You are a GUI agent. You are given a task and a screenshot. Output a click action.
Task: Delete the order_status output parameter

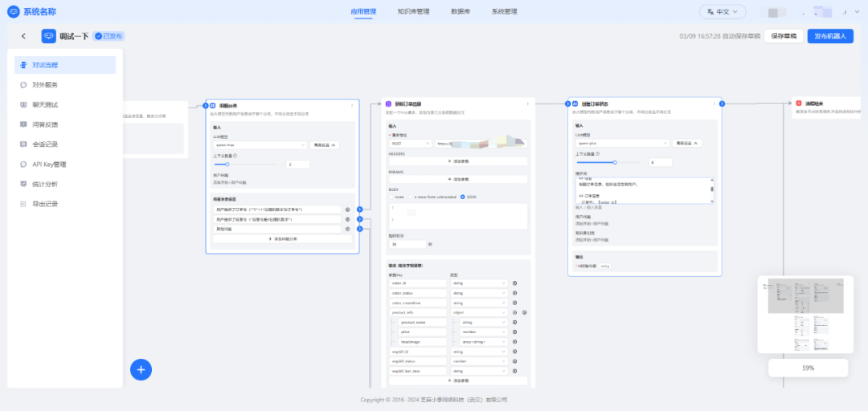pyautogui.click(x=515, y=293)
